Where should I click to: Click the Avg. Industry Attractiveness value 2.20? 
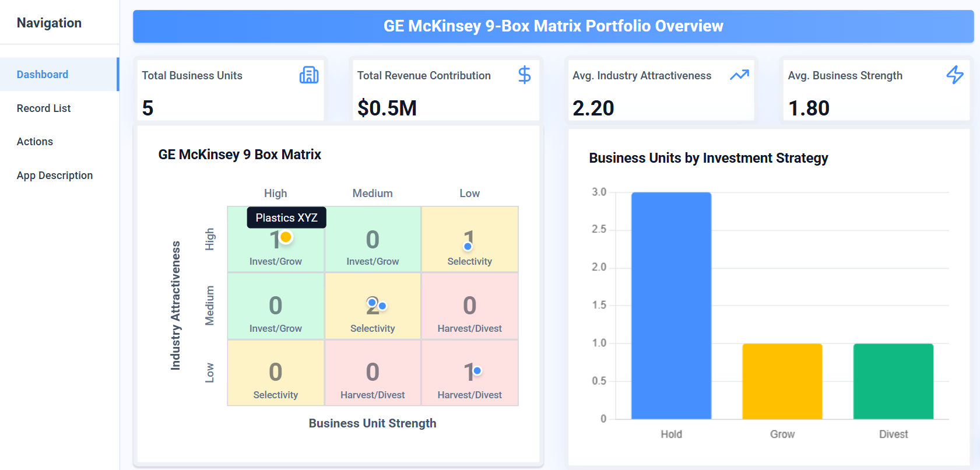tap(593, 108)
